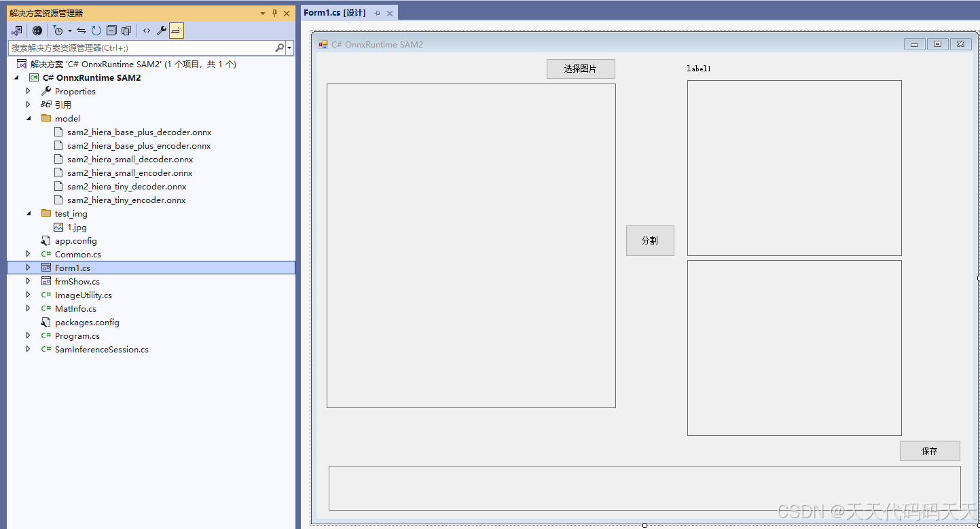Image resolution: width=980 pixels, height=529 pixels.
Task: Select the C# OnnxRuntime SAM2 project
Action: coord(92,78)
